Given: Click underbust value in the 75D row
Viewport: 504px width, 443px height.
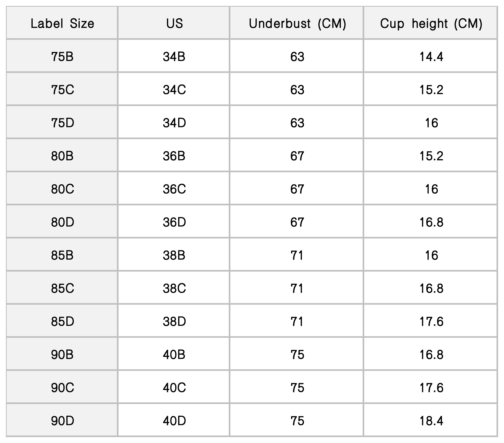Looking at the screenshot, I should 297,123.
